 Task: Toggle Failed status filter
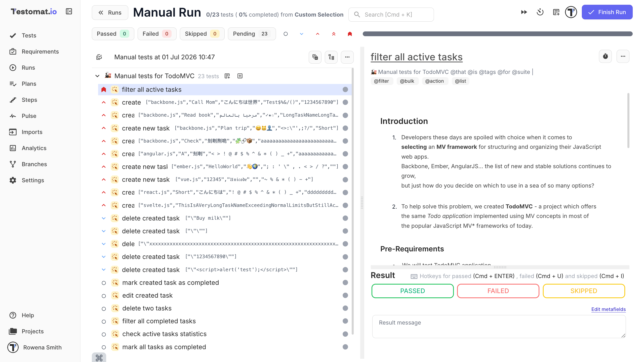pyautogui.click(x=157, y=34)
